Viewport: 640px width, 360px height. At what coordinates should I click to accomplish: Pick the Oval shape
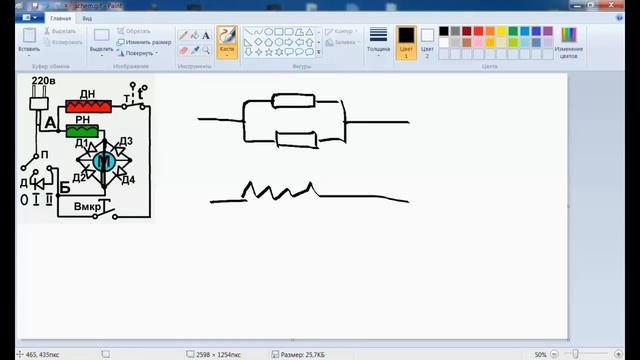[x=269, y=31]
